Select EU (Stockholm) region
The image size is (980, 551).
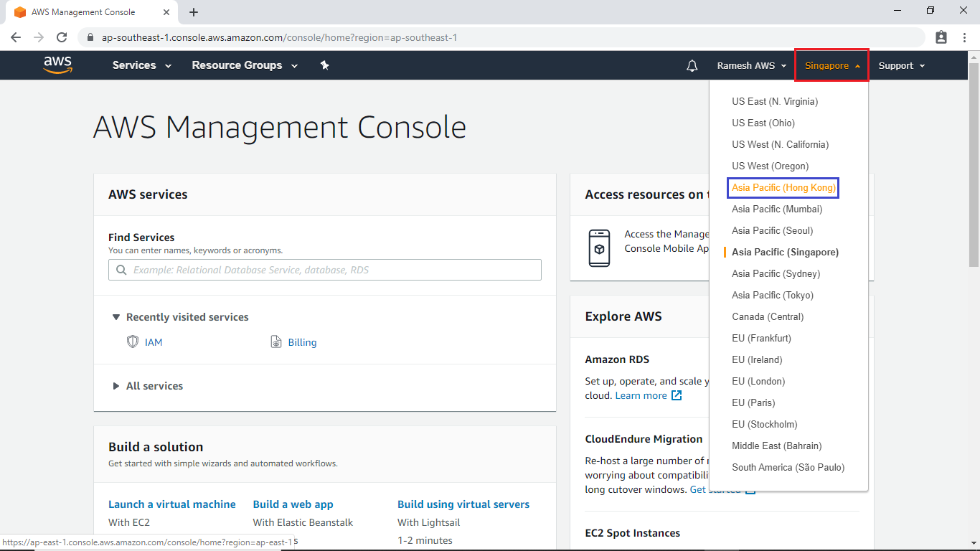coord(765,424)
